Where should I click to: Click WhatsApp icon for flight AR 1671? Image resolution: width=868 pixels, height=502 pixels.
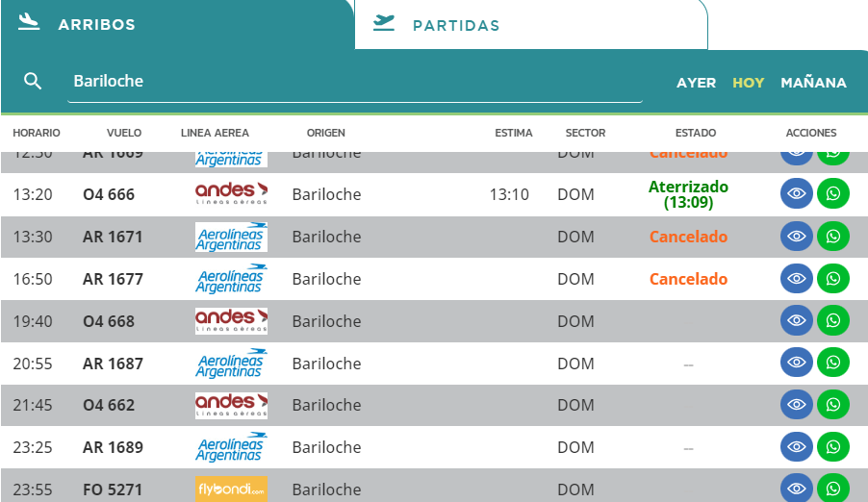[x=832, y=237]
